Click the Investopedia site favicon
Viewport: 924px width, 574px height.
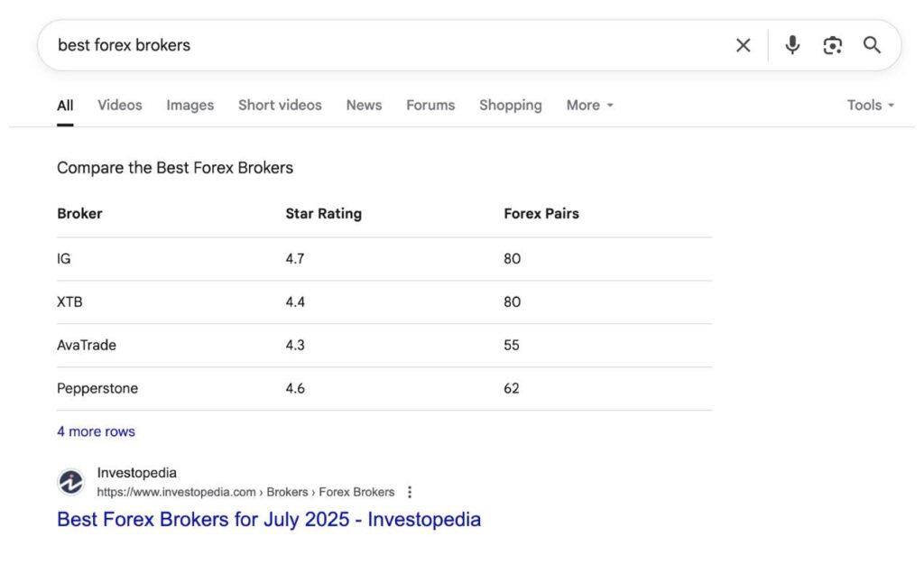coord(71,483)
